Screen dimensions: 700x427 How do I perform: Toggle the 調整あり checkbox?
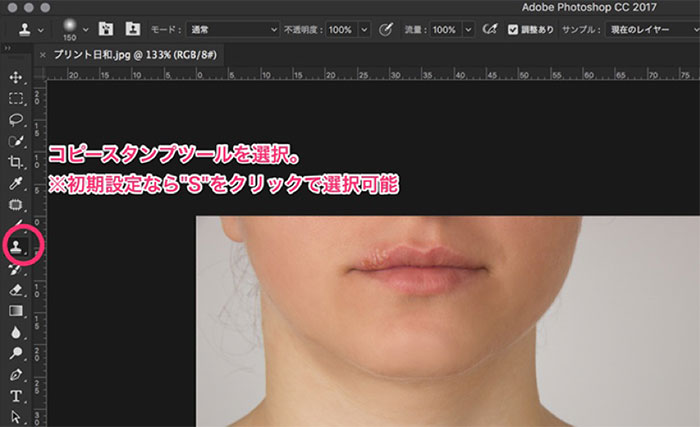click(x=513, y=30)
